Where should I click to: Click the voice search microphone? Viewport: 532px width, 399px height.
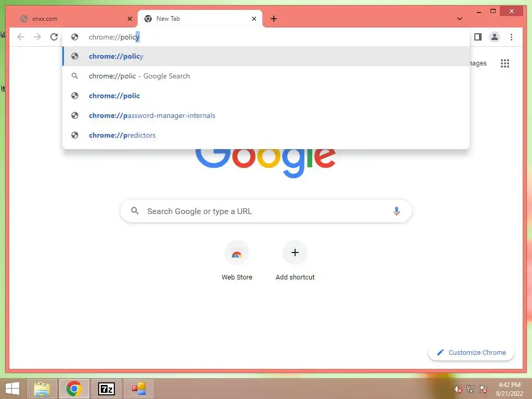(x=396, y=211)
